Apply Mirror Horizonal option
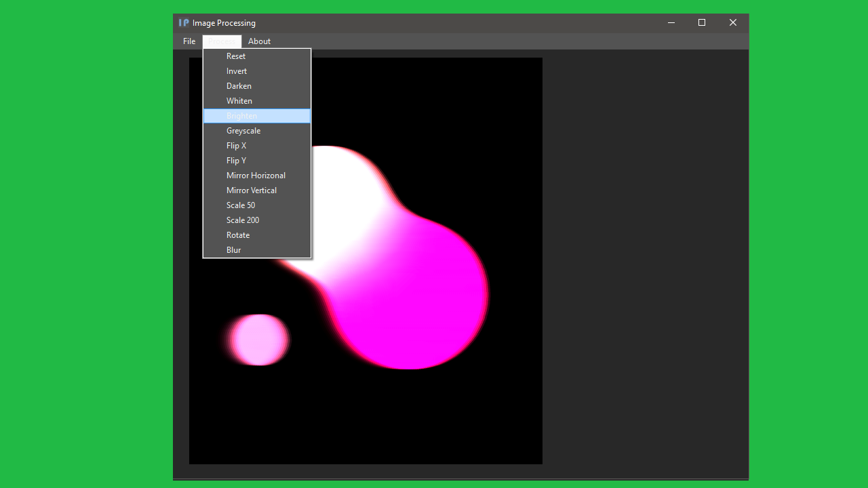 (x=257, y=176)
